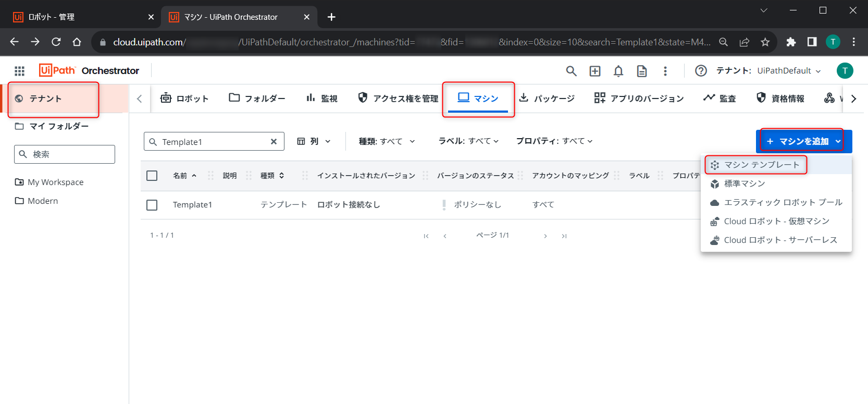Open the 資格情報 tab
868x404 pixels.
pos(780,98)
